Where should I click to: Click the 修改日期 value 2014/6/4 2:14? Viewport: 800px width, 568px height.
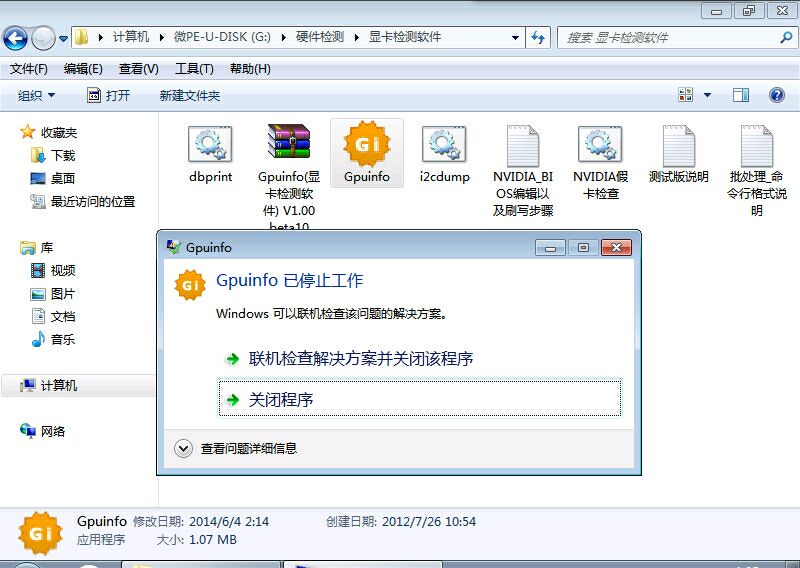(229, 522)
